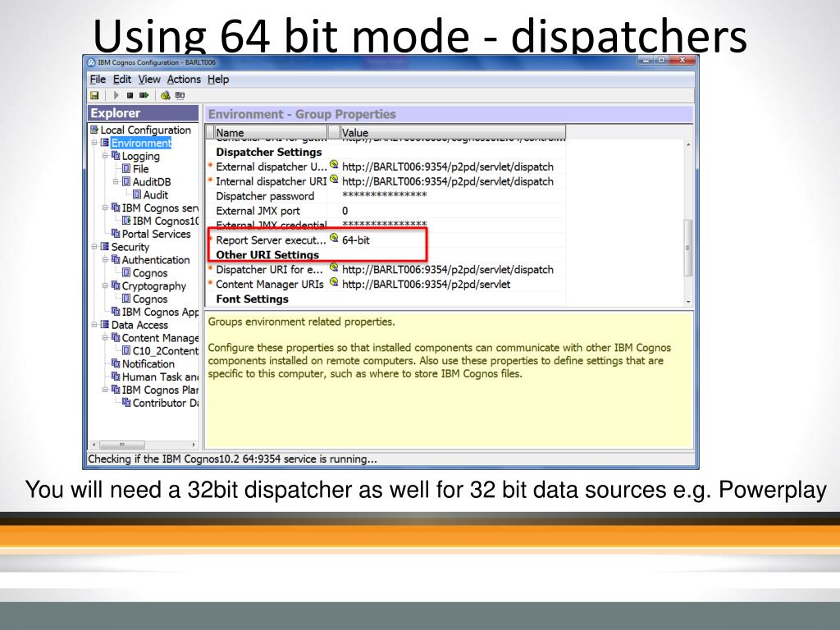The image size is (840, 630).
Task: Collapse the Content Manager tree node
Action: click(x=106, y=337)
